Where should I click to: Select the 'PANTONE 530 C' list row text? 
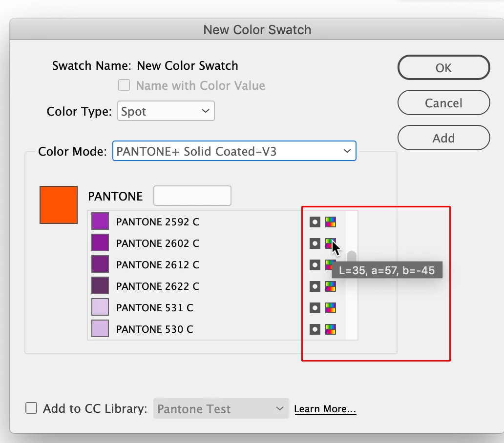point(155,329)
